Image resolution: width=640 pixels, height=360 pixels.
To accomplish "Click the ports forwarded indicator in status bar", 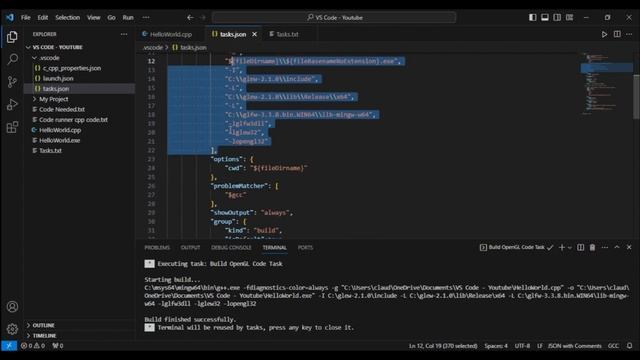I will [58, 346].
